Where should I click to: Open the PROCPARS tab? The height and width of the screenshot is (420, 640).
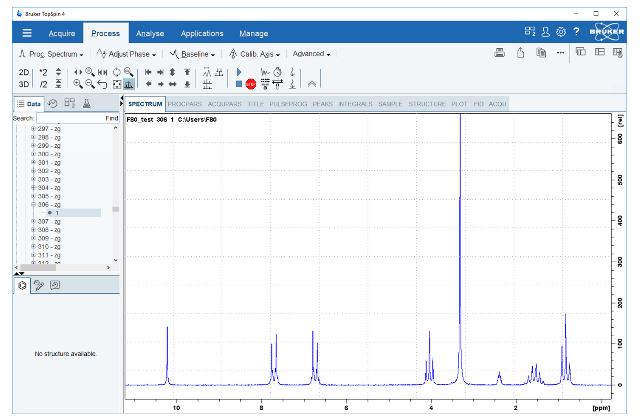[x=185, y=103]
